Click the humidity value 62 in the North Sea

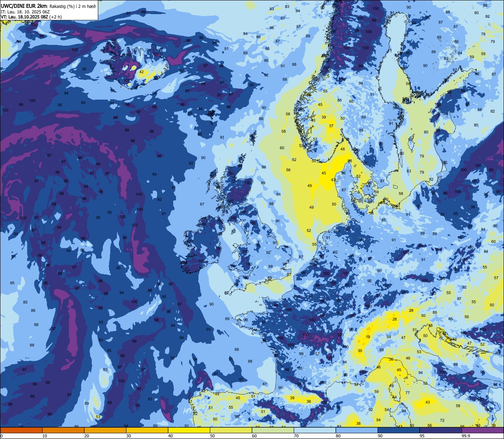click(x=294, y=159)
